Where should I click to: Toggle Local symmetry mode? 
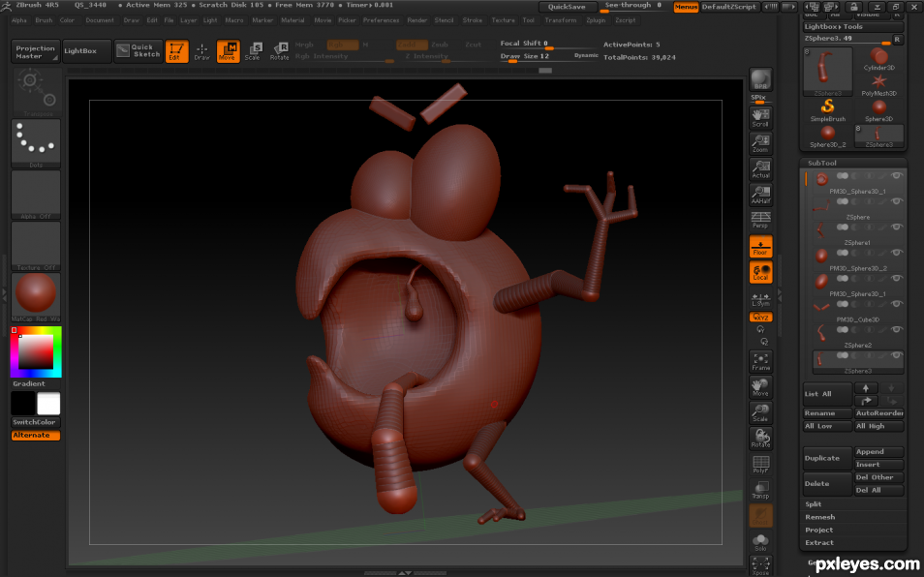pyautogui.click(x=760, y=272)
